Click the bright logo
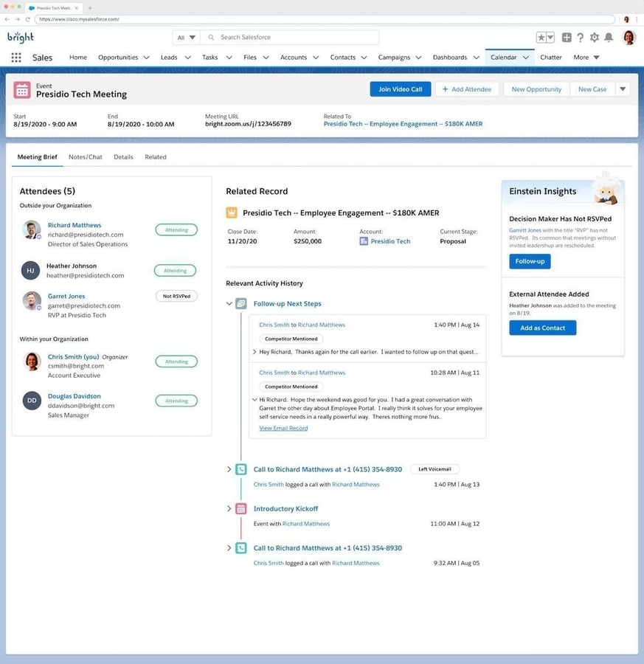This screenshot has width=644, height=664. point(21,38)
